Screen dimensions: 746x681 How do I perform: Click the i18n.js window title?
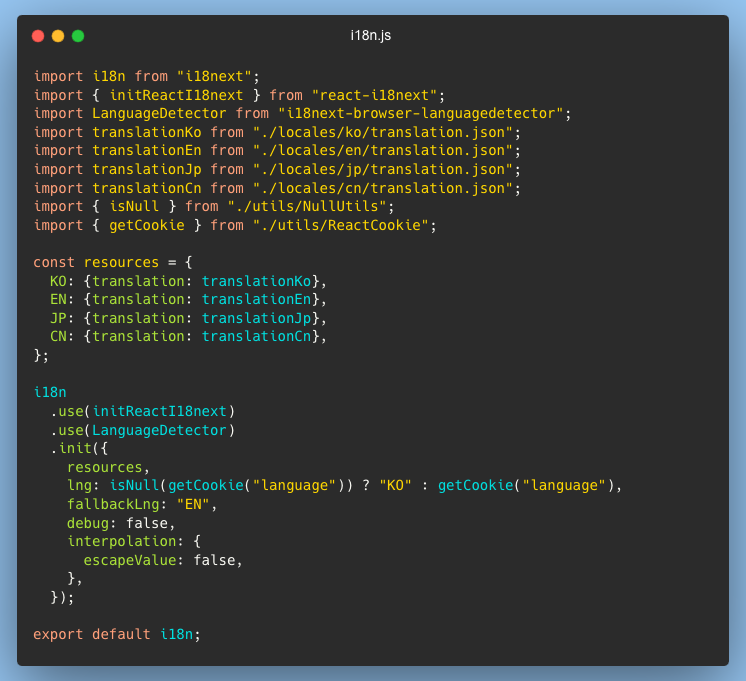coord(371,36)
